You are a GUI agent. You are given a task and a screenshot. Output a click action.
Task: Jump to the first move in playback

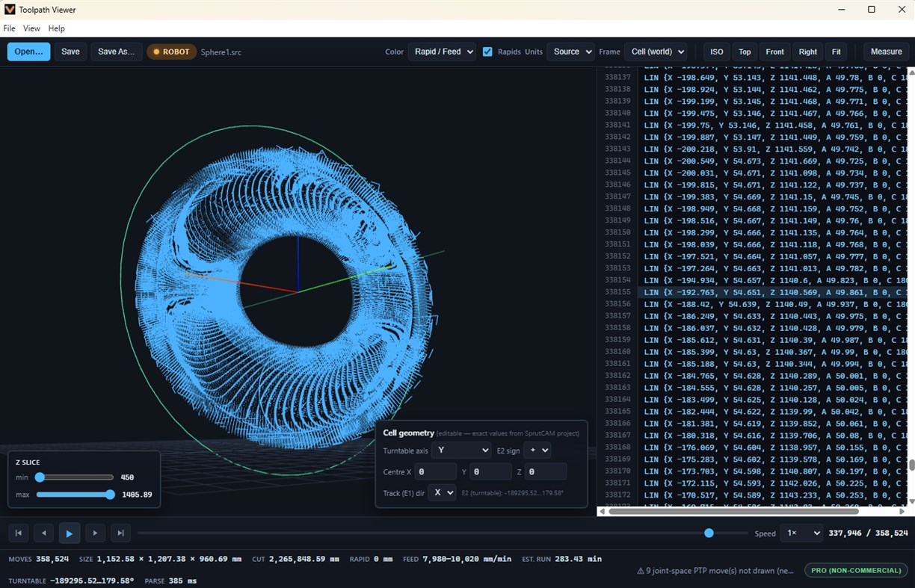coord(19,533)
